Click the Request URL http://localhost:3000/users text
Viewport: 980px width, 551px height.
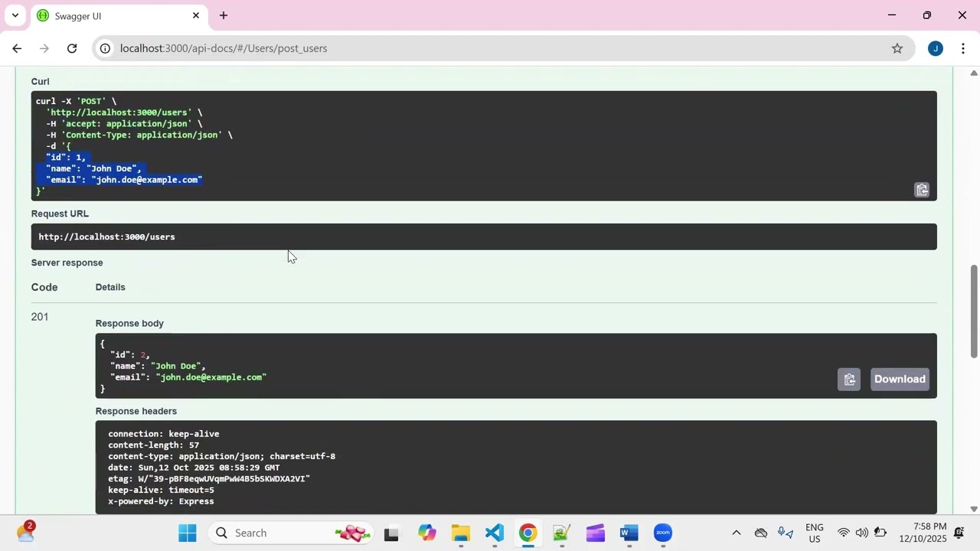[x=106, y=236]
